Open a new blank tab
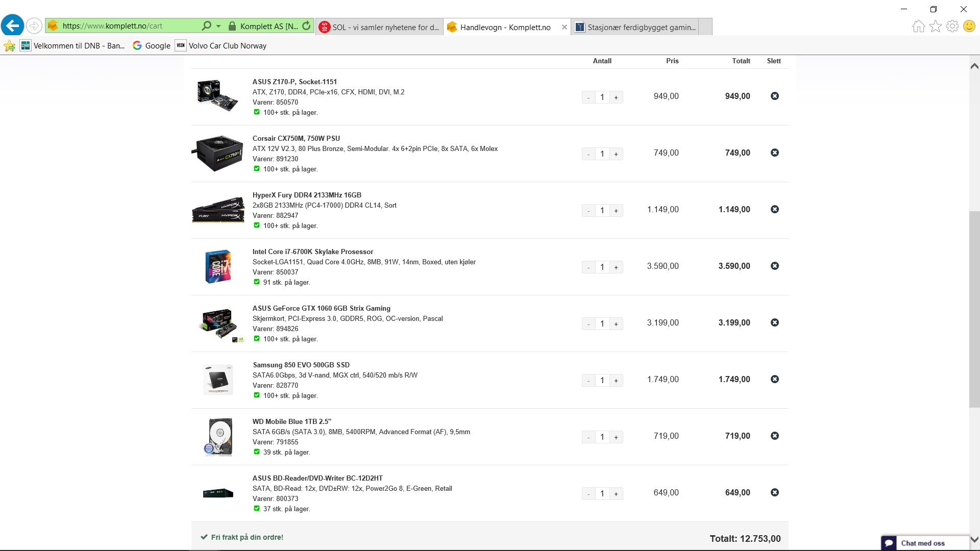This screenshot has height=551, width=980. (705, 27)
